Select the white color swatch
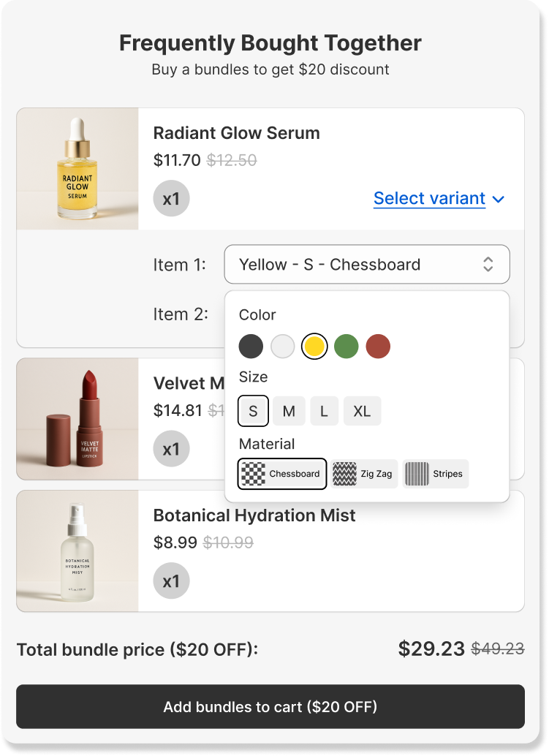Viewport: 549px width, 756px height. click(282, 347)
